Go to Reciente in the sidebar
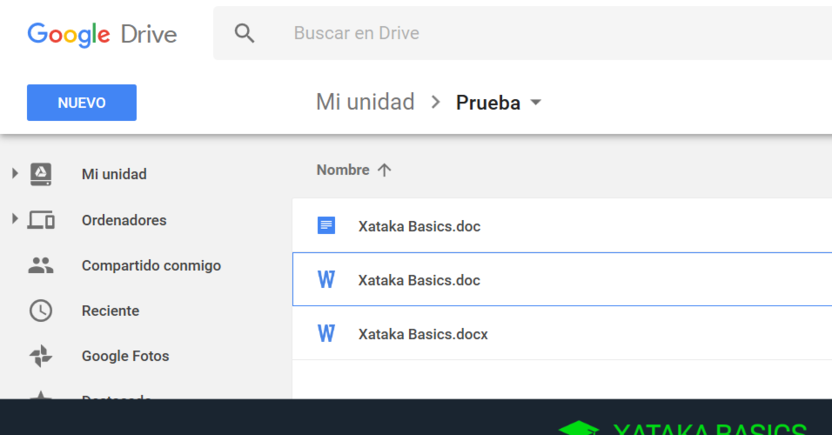Viewport: 832px width, 435px height. (x=110, y=311)
